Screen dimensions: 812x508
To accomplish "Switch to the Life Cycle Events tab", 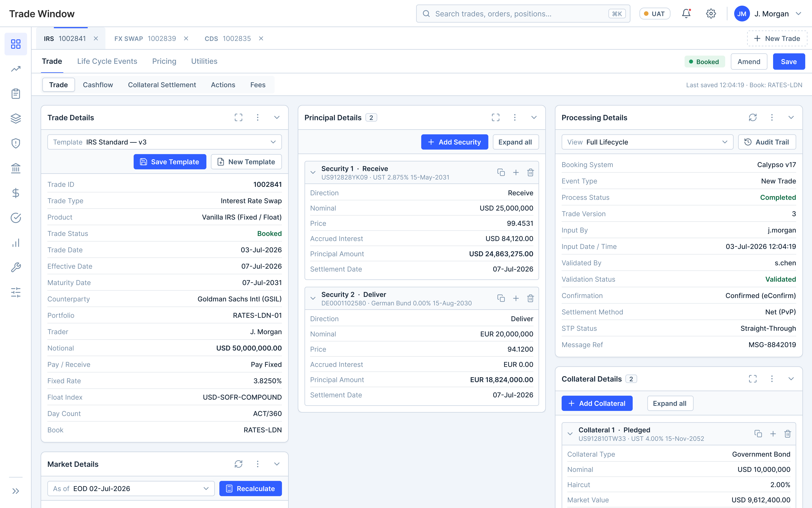I will click(107, 62).
